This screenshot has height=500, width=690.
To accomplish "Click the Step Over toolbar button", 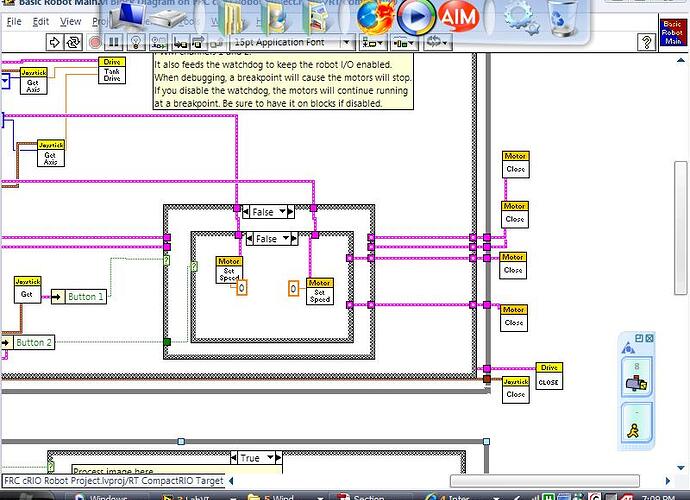I will point(198,43).
